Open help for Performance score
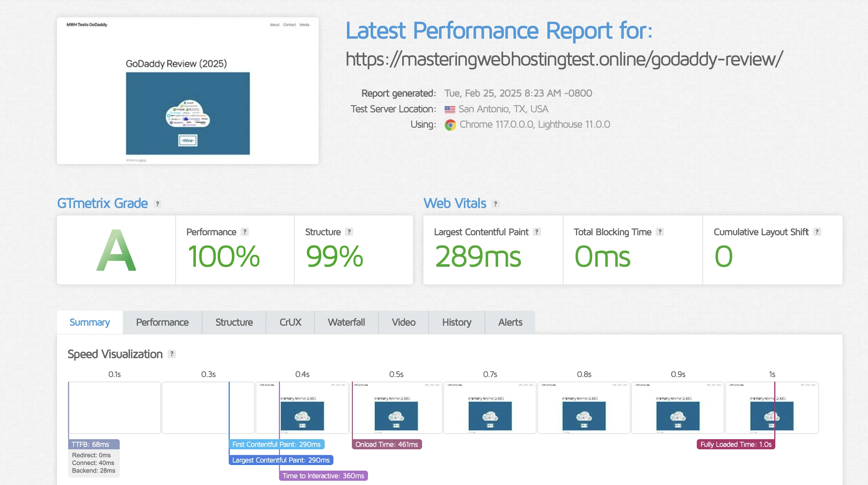The height and width of the screenshot is (485, 868). click(245, 232)
